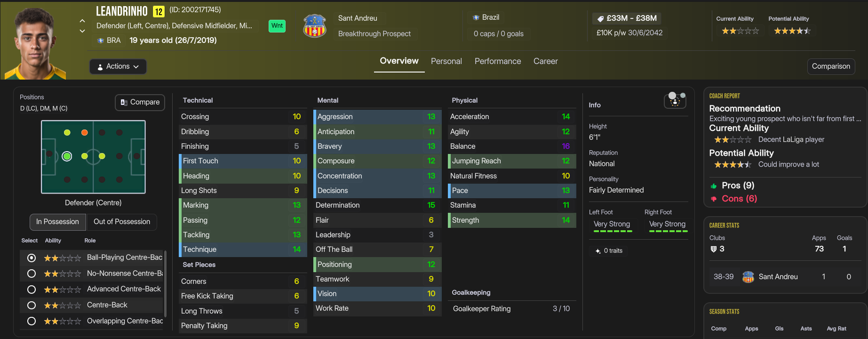The image size is (868, 339).
Task: Go to next player with down chevron
Action: pos(82,31)
